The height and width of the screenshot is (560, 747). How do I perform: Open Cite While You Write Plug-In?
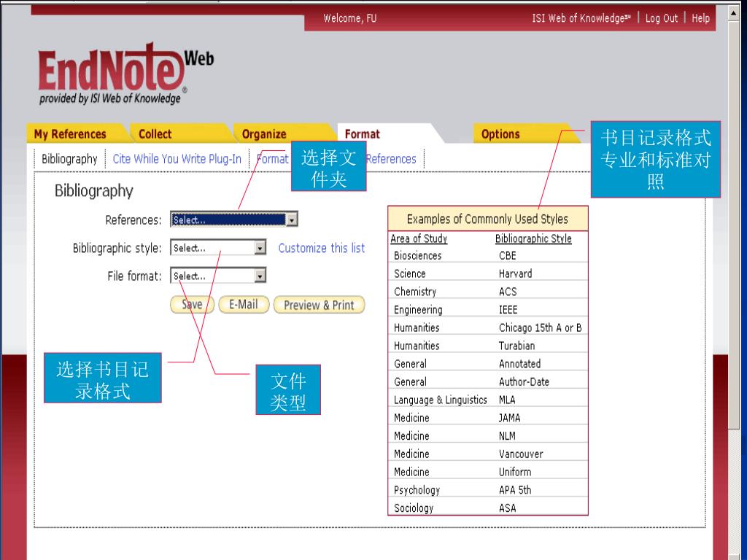point(177,159)
